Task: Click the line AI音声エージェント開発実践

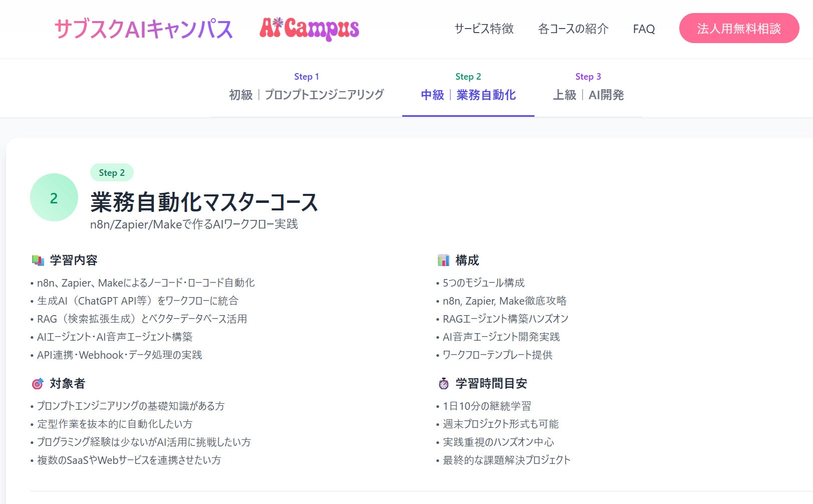Action: pos(501,337)
